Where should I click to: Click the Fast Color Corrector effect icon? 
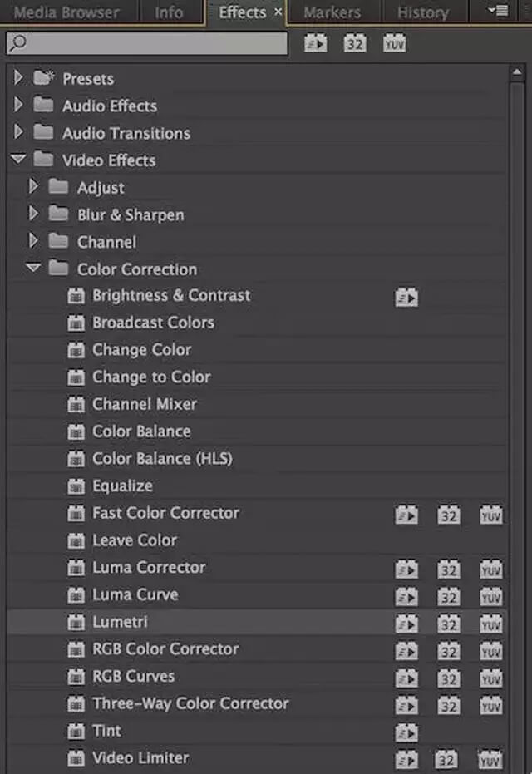coord(76,514)
